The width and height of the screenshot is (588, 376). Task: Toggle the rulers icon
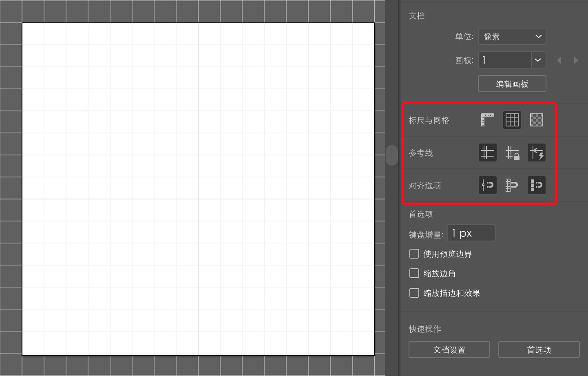pos(487,119)
